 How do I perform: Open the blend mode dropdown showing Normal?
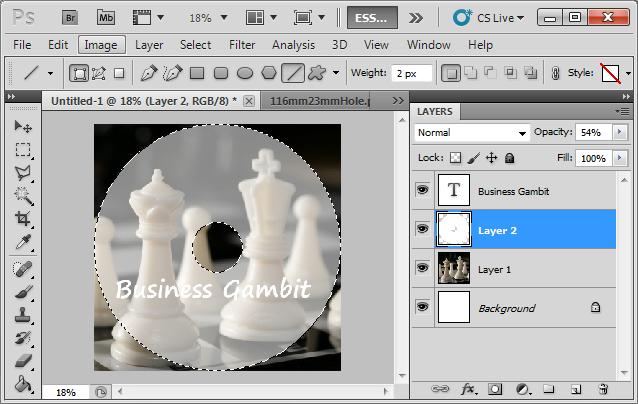tap(472, 132)
